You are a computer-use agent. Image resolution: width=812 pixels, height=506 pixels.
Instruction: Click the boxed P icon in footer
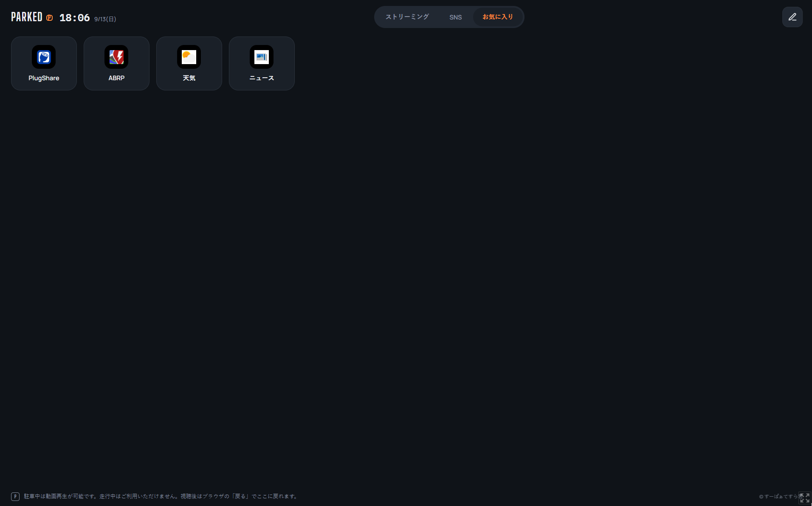15,496
